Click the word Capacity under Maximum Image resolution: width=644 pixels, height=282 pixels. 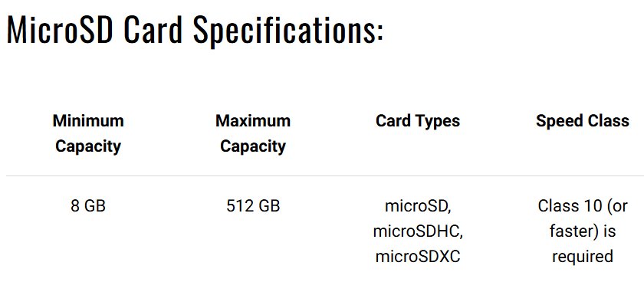click(x=253, y=146)
